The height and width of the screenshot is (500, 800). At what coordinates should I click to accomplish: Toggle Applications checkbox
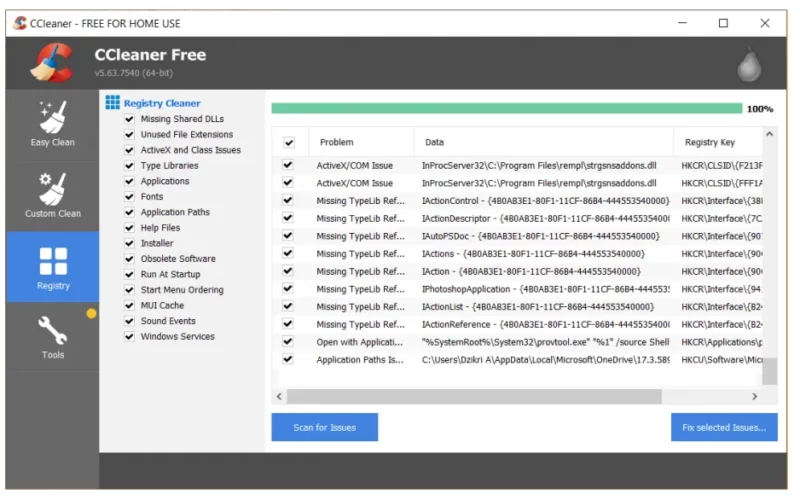tap(130, 181)
